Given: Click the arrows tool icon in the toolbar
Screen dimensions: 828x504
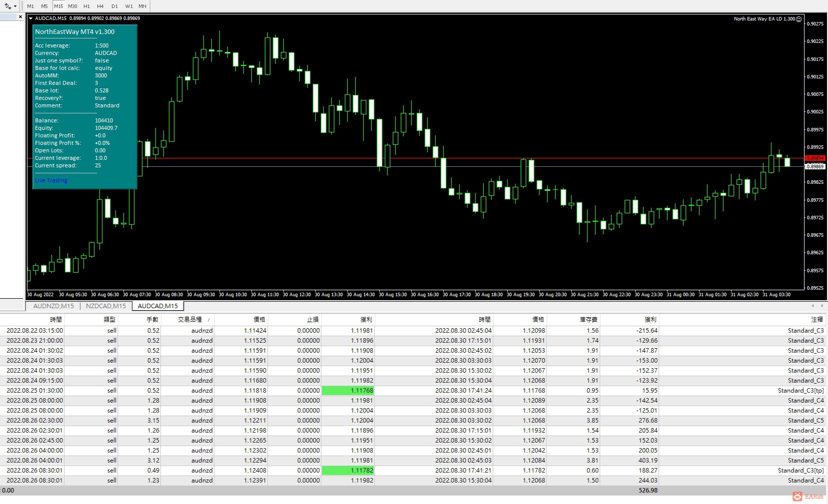Looking at the screenshot, I should coord(7,6).
